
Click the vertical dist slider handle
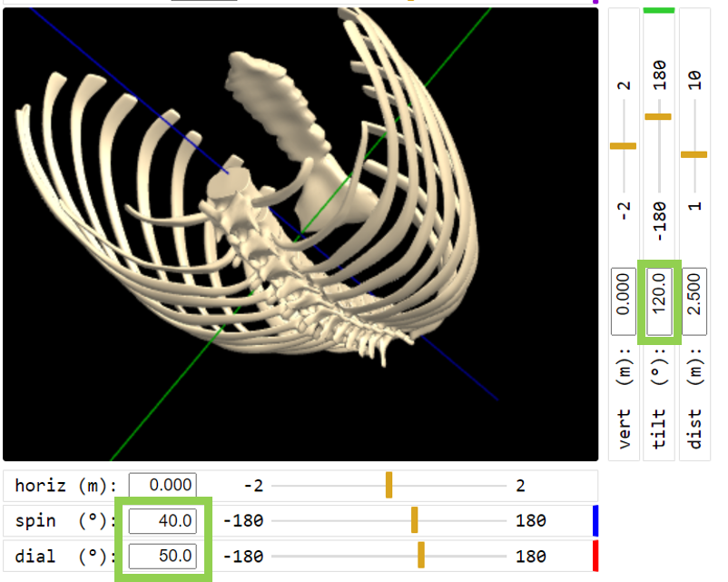pyautogui.click(x=694, y=154)
